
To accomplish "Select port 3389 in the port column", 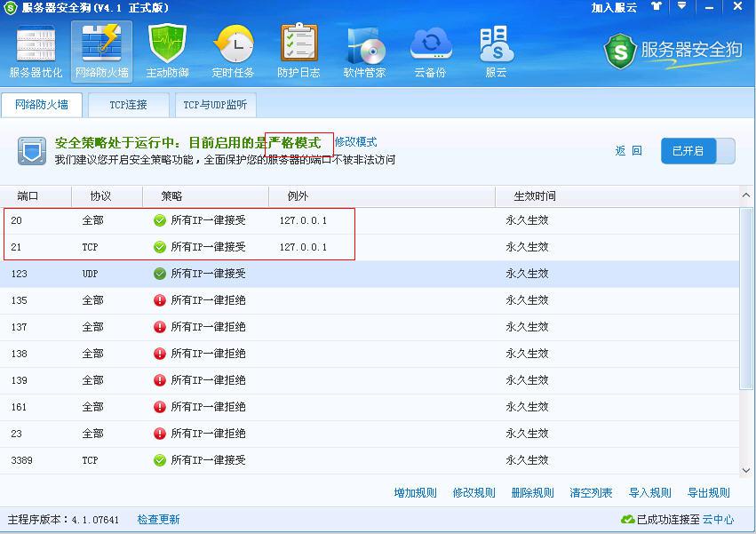I will (x=21, y=460).
